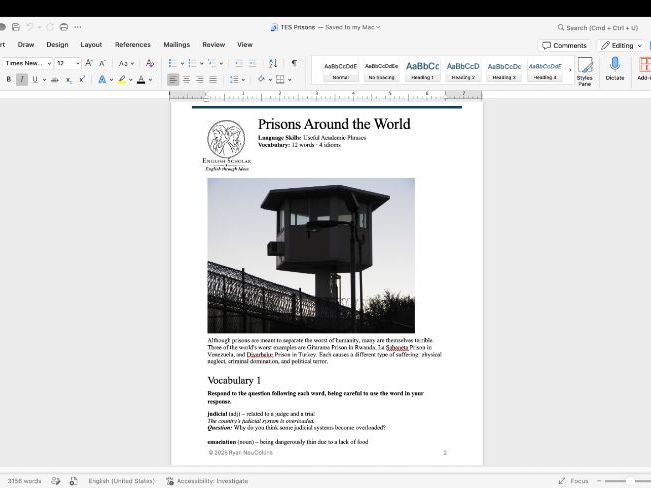Click line spacing icon
The width and height of the screenshot is (651, 488).
pyautogui.click(x=234, y=79)
